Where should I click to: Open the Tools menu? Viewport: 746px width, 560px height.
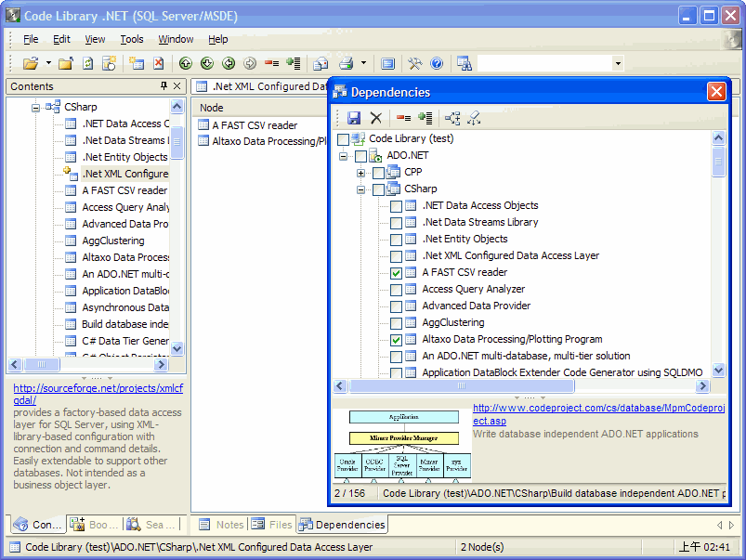pos(131,39)
